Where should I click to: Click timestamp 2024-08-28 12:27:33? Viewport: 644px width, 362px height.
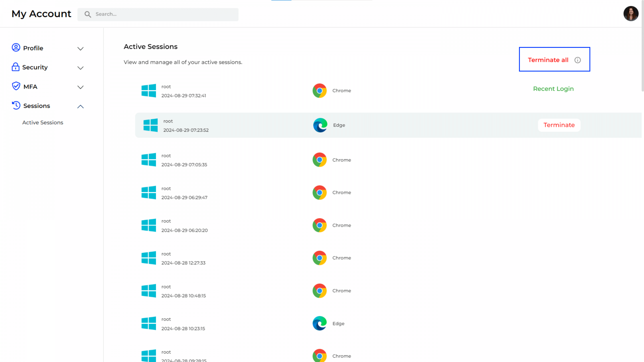183,263
